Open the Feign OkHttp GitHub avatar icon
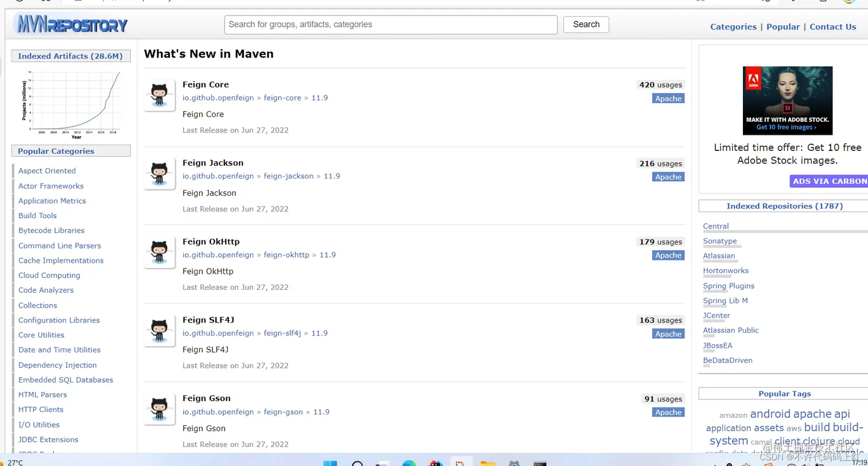Screen dimensions: 868x466 click(159, 253)
